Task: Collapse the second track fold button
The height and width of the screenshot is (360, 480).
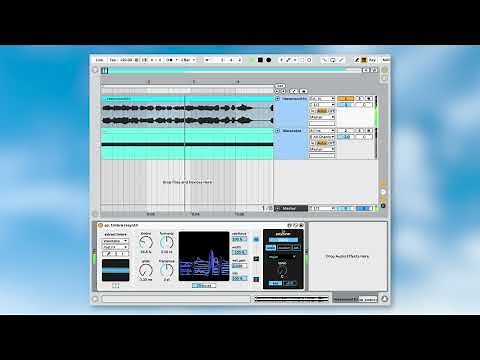Action: point(277,131)
